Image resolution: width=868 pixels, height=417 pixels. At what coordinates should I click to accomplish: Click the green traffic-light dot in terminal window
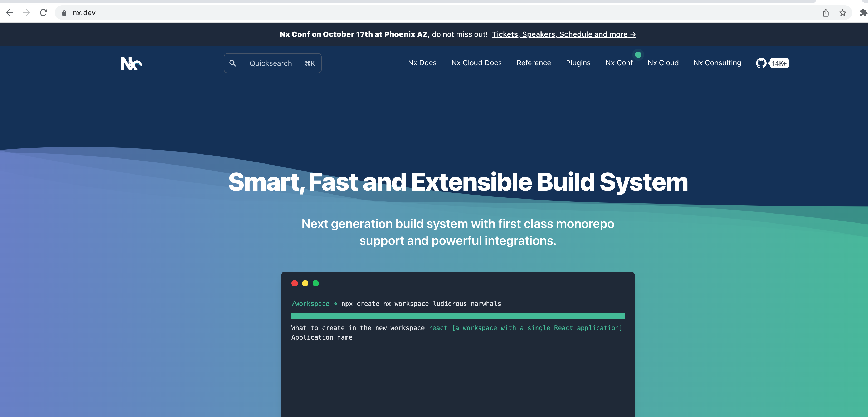pos(316,283)
